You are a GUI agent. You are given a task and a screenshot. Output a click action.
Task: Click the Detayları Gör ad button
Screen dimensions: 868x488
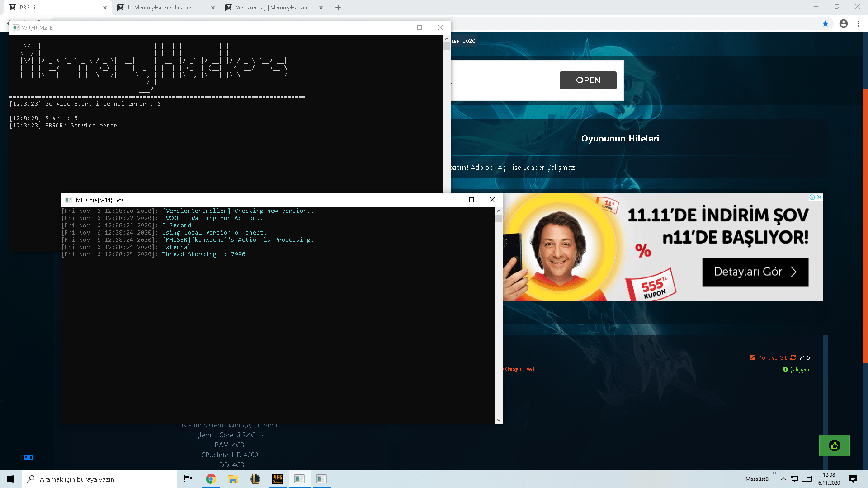pos(755,272)
